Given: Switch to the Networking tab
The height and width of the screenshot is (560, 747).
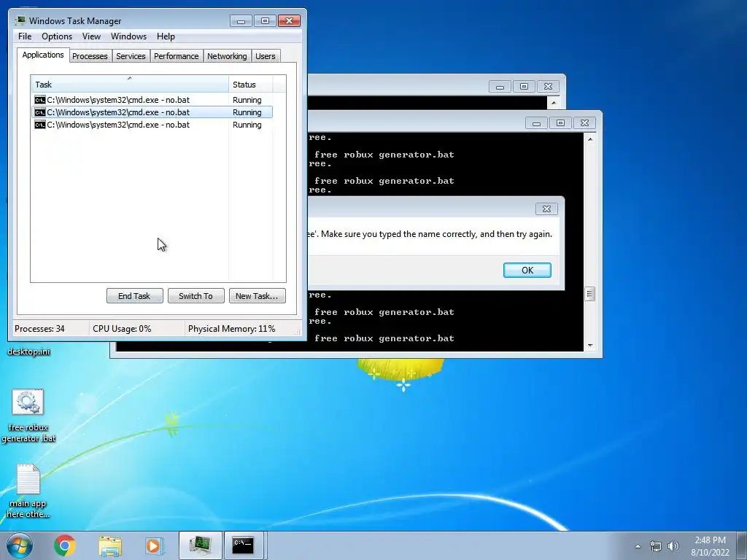Looking at the screenshot, I should point(227,56).
